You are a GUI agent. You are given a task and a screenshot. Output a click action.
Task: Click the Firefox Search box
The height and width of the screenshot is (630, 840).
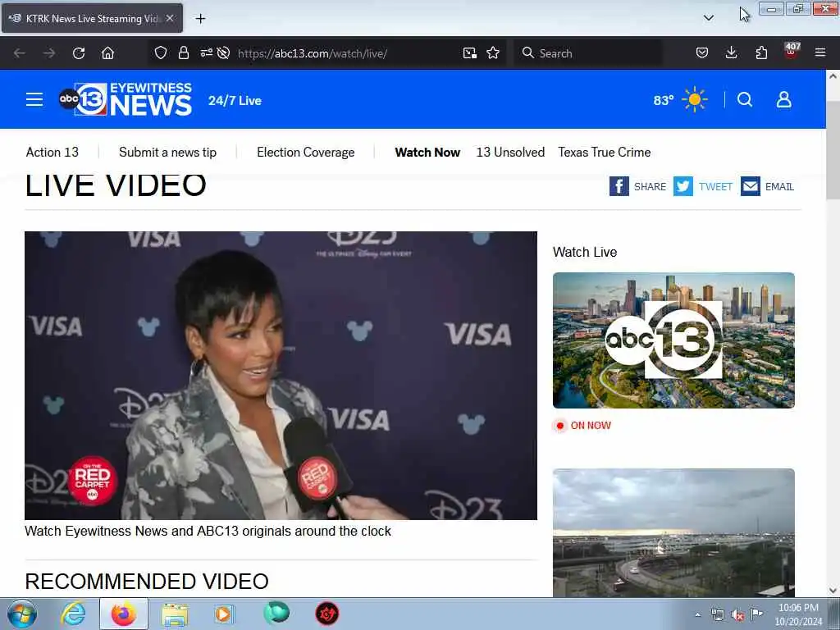[x=588, y=53]
